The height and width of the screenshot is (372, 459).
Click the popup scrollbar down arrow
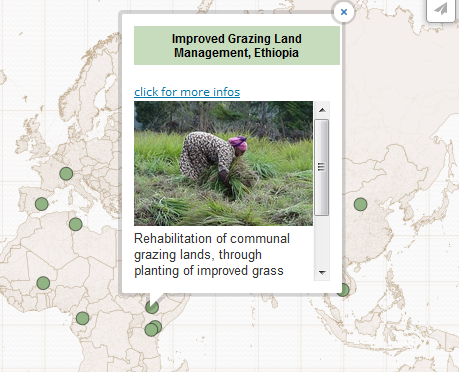click(322, 272)
